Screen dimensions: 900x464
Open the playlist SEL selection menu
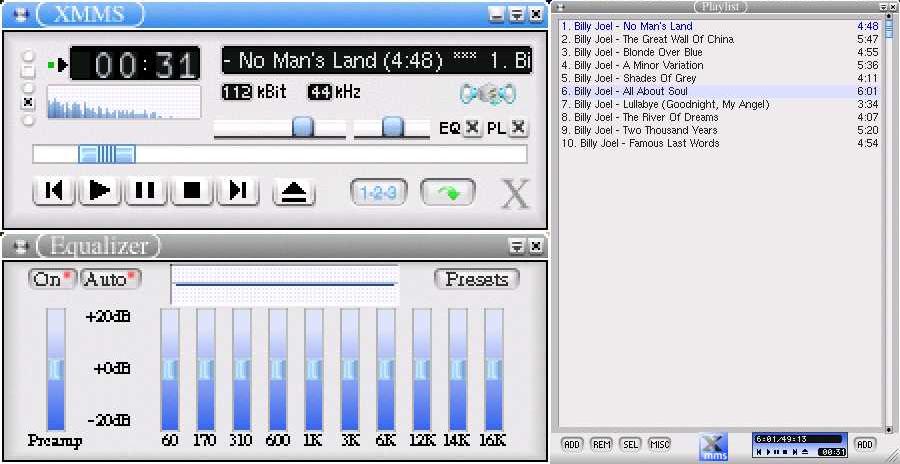(630, 444)
